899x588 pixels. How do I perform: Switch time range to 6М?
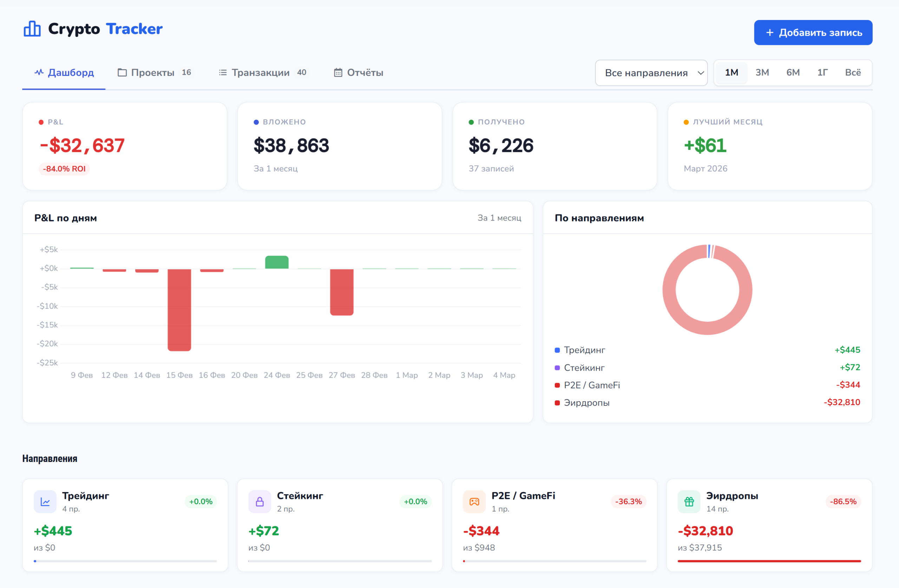[793, 73]
